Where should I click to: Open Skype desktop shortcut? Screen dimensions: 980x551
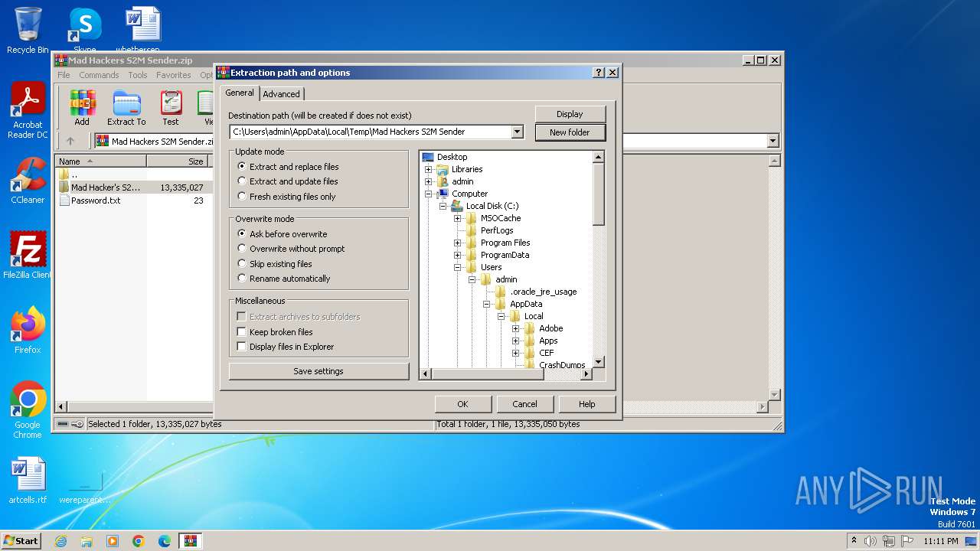point(84,31)
